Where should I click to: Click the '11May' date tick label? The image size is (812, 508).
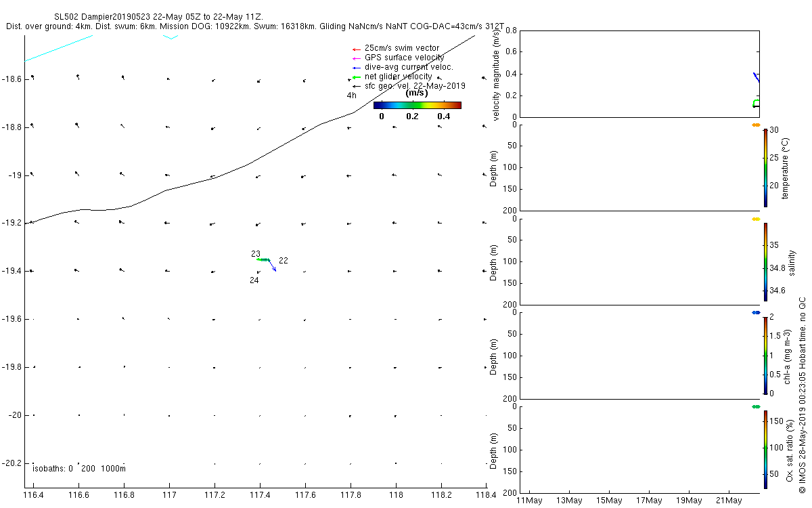(529, 501)
